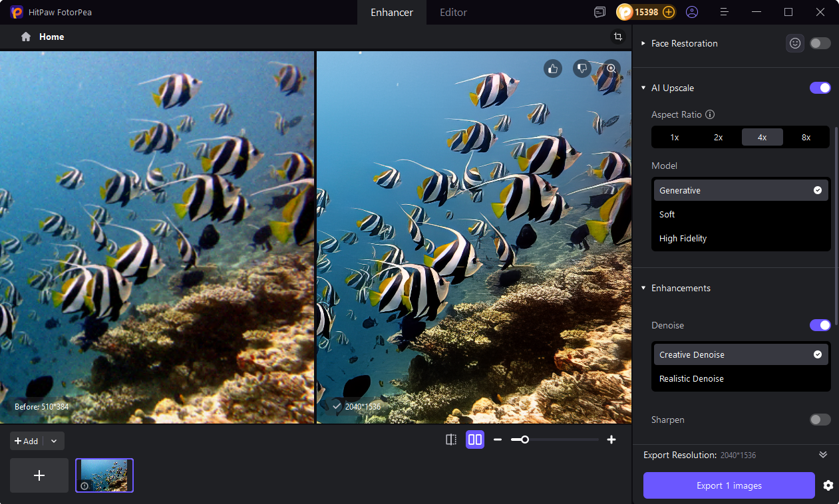Click the thumbs-up feedback icon on preview
Image resolution: width=839 pixels, height=504 pixels.
pos(553,68)
